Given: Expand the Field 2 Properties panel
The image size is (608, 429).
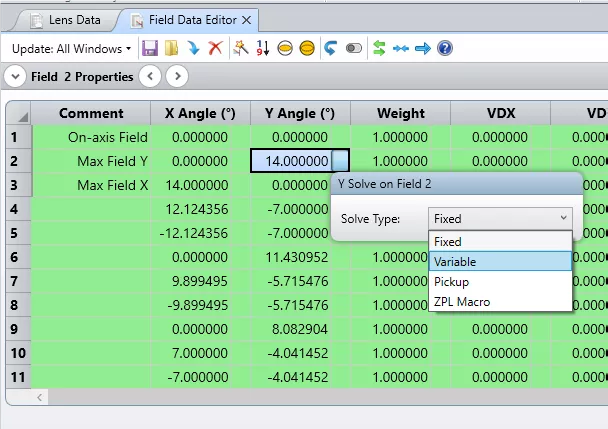Looking at the screenshot, I should (x=16, y=76).
